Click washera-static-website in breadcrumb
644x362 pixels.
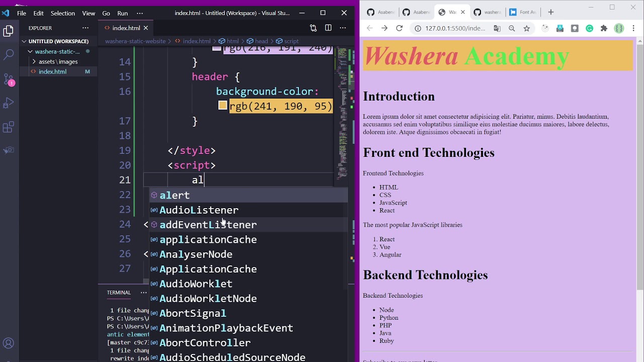pos(135,41)
